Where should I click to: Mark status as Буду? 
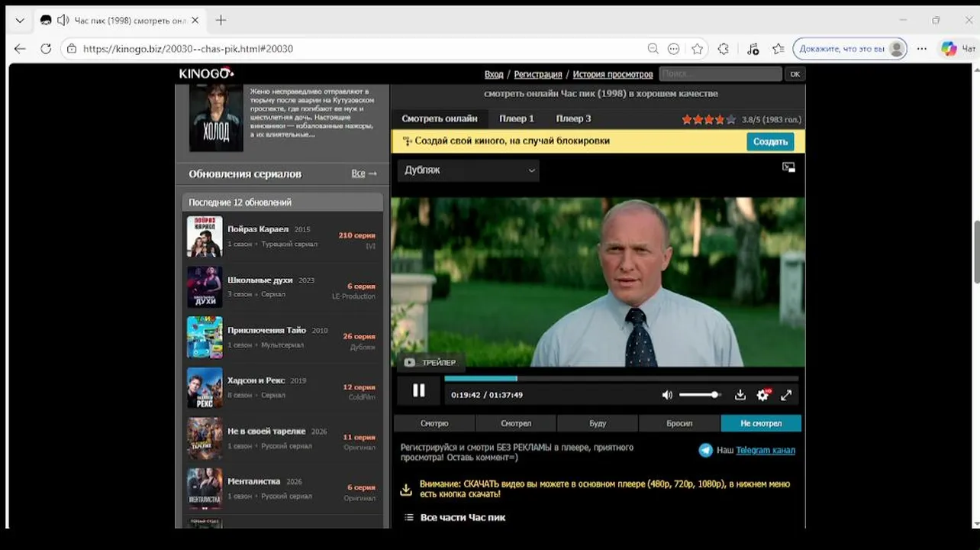point(598,423)
